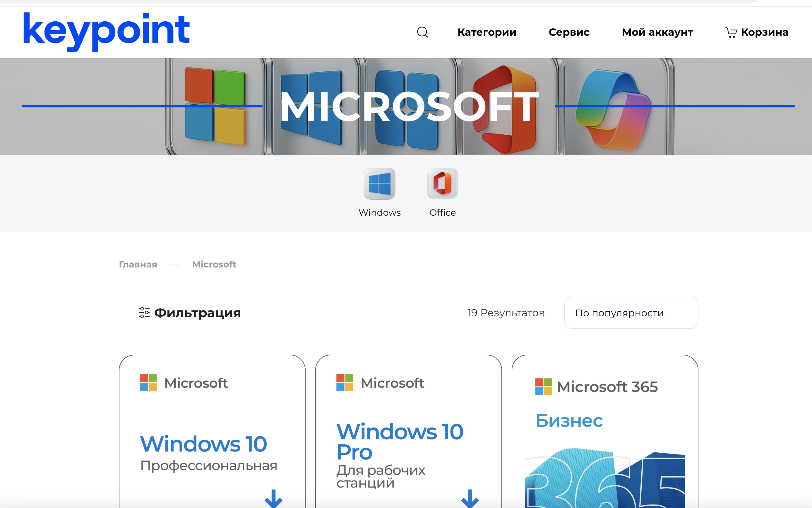The height and width of the screenshot is (508, 812).
Task: Open the По популярности sorting dropdown
Action: pyautogui.click(x=631, y=313)
